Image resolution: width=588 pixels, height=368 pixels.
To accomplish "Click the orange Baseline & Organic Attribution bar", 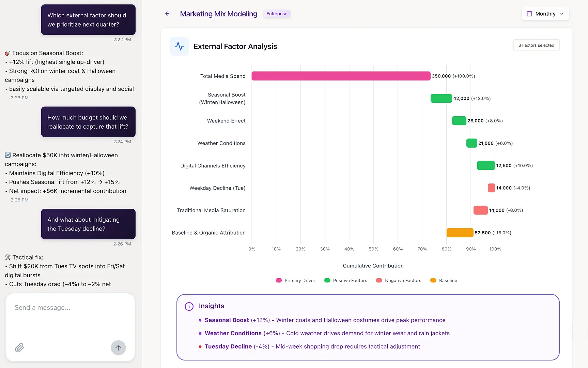I will tap(460, 233).
